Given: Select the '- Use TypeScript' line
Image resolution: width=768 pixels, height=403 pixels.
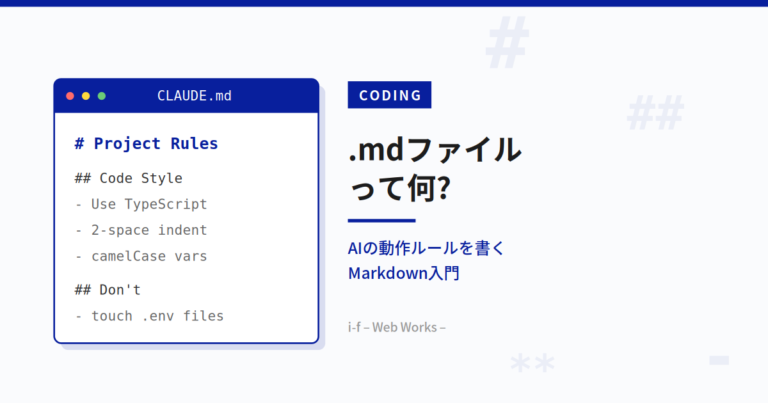Looking at the screenshot, I should [141, 204].
